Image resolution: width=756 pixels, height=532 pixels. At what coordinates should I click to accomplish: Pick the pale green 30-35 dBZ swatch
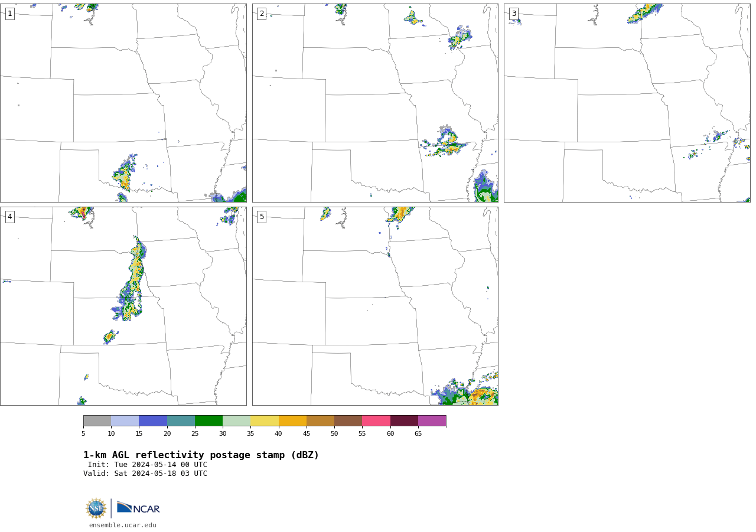point(237,421)
